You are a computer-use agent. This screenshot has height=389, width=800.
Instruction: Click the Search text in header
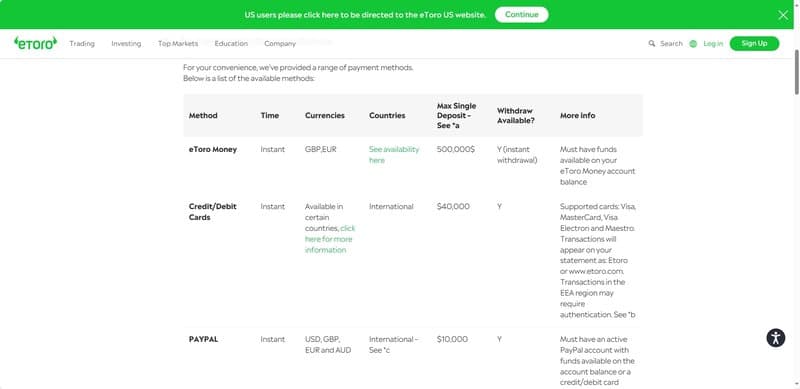671,44
